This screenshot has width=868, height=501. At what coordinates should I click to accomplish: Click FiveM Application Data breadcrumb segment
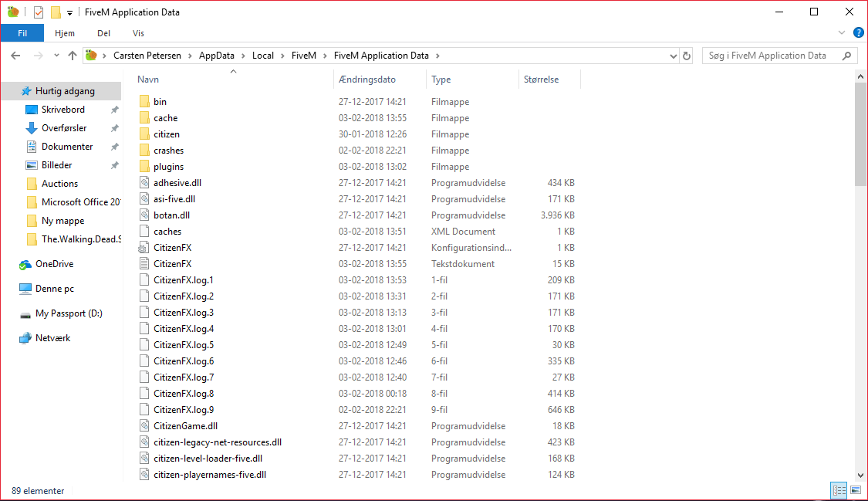coord(381,56)
